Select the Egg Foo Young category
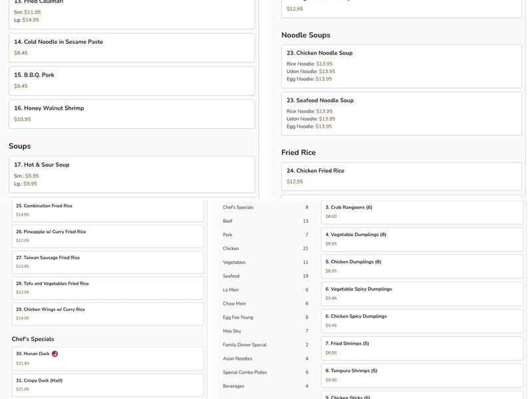Screen dimensions: 532x399 click(238, 317)
